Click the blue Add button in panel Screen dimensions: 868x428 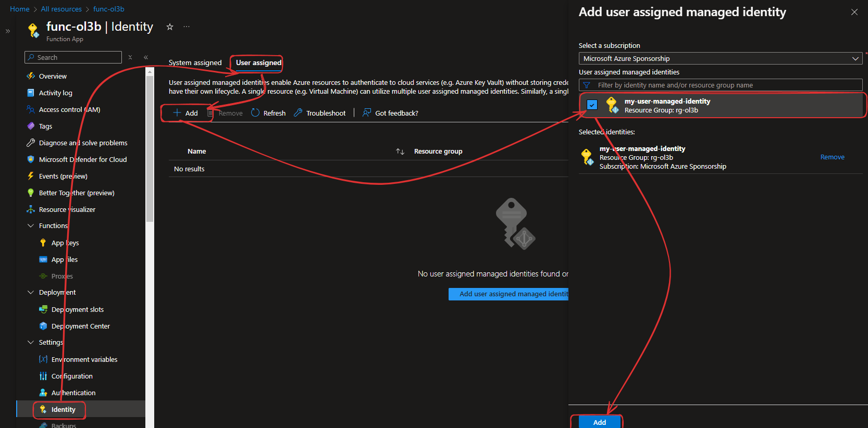coord(599,422)
